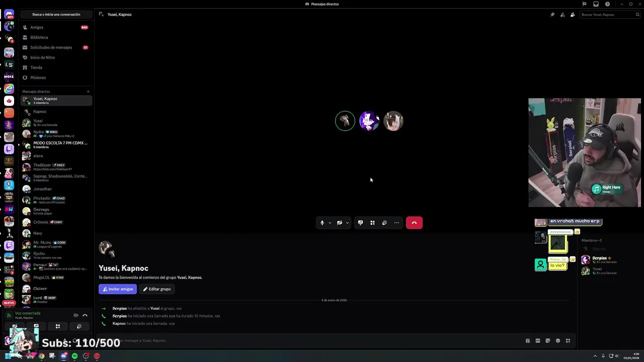644x362 pixels.
Task: Open Solicitudes de mensajes
Action: point(56,47)
